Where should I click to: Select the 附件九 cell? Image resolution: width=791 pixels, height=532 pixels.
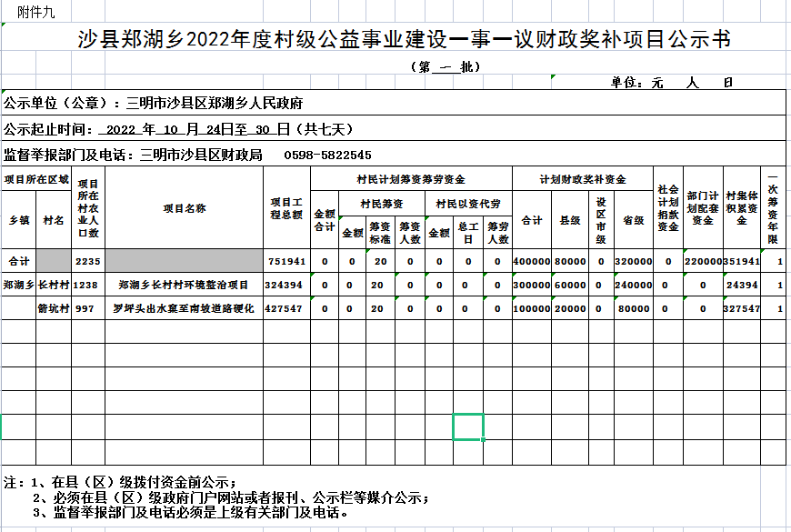[36, 11]
